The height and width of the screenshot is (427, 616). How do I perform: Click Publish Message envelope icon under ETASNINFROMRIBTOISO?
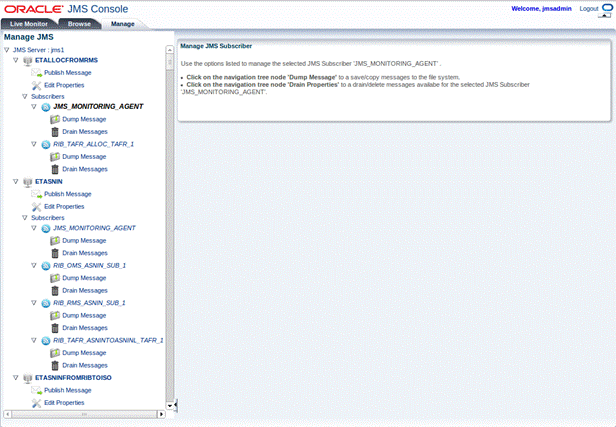pyautogui.click(x=37, y=390)
